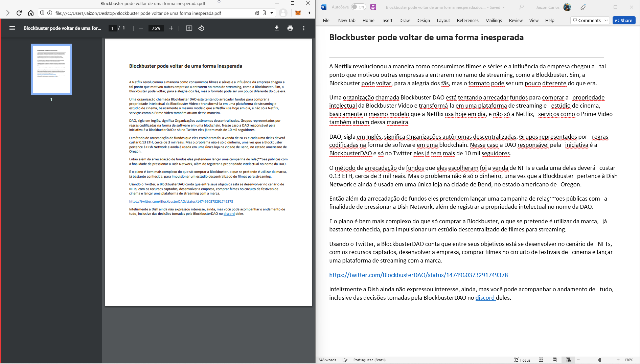Switch to Print Layout view

(x=554, y=360)
